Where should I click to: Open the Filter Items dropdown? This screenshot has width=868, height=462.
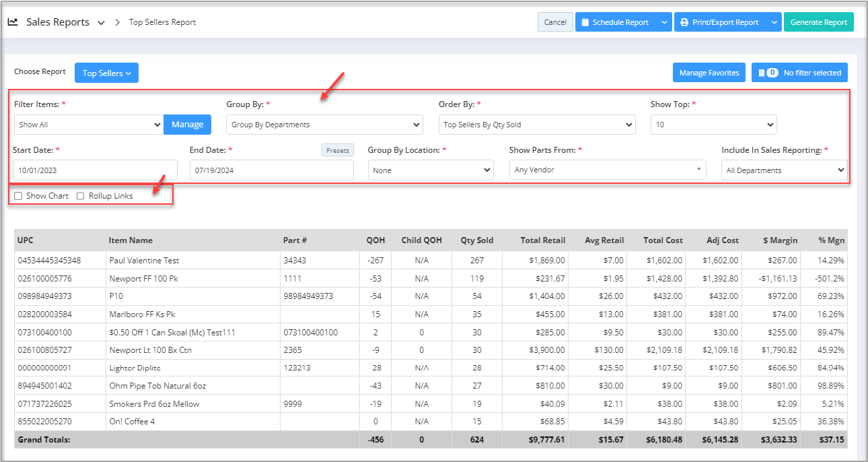click(x=89, y=125)
